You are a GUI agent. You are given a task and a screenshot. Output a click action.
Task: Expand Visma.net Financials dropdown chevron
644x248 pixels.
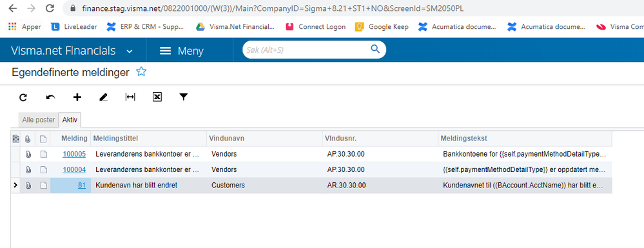coord(130,52)
